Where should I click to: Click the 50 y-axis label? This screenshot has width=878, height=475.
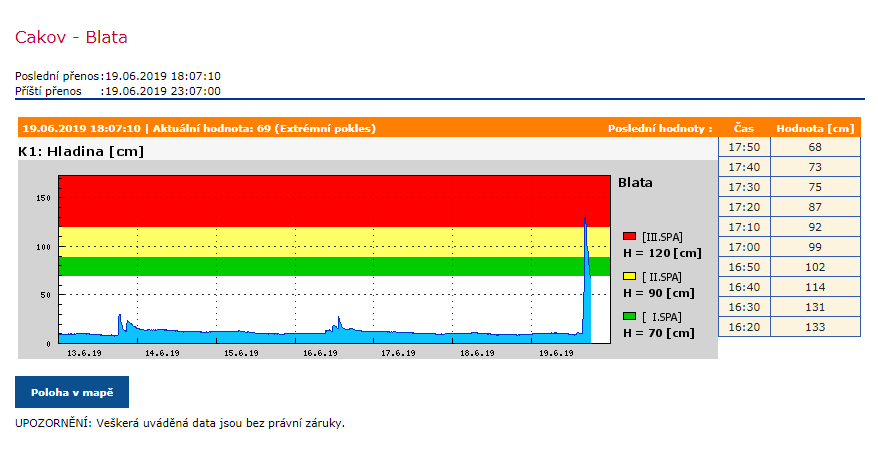[x=46, y=295]
